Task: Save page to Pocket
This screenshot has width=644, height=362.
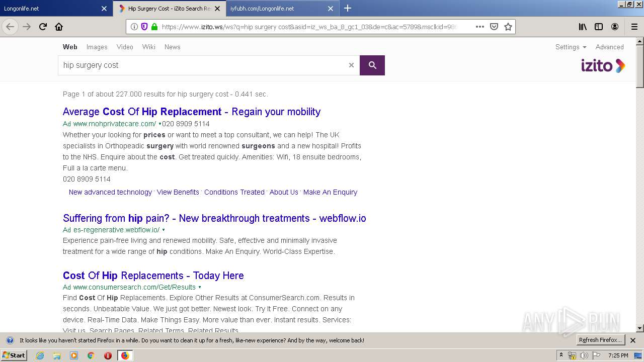Action: (x=494, y=27)
